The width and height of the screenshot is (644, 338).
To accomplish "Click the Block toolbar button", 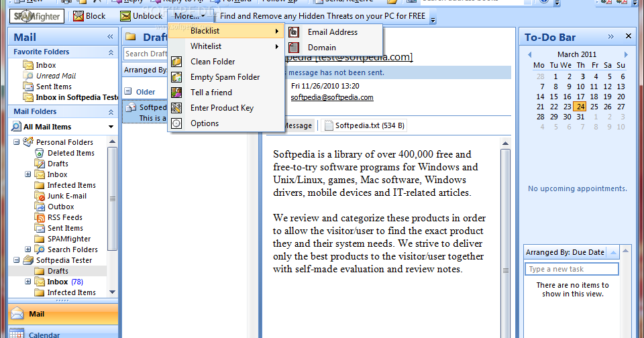I will [89, 16].
